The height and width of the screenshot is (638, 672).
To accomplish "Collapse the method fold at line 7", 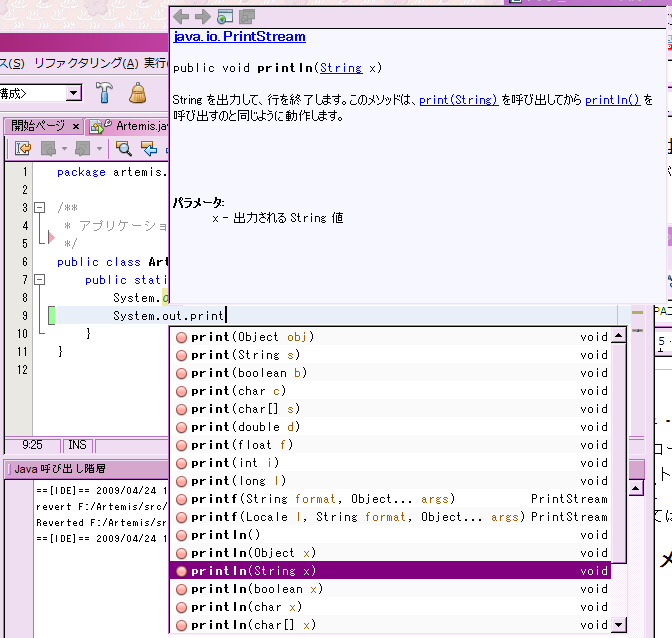I will click(x=39, y=280).
